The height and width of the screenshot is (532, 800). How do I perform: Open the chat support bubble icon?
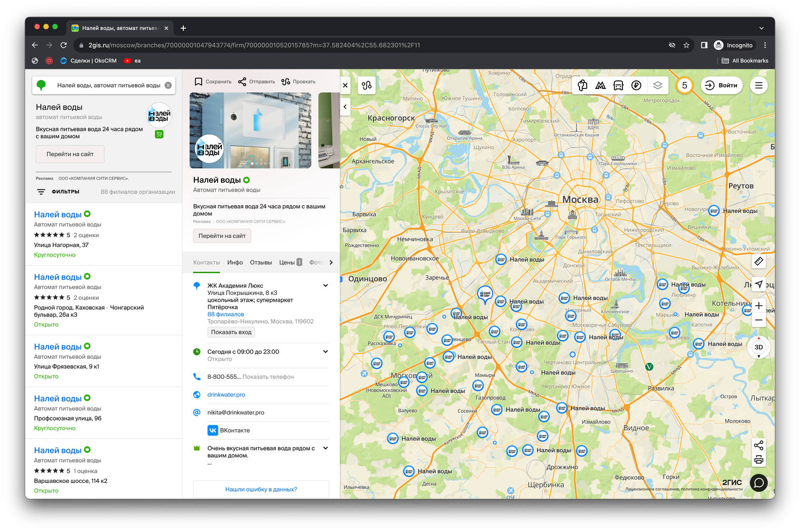pos(759,483)
